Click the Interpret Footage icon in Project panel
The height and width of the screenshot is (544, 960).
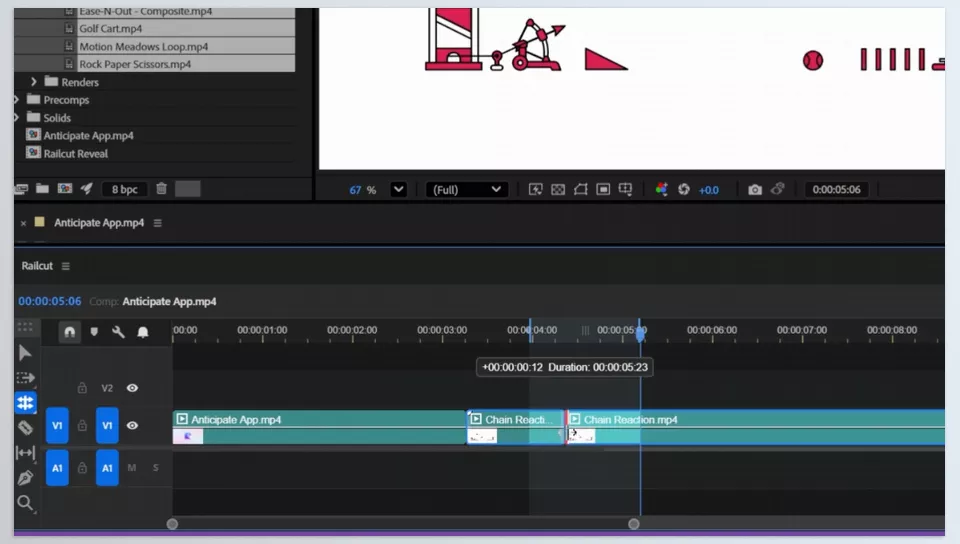tap(21, 189)
